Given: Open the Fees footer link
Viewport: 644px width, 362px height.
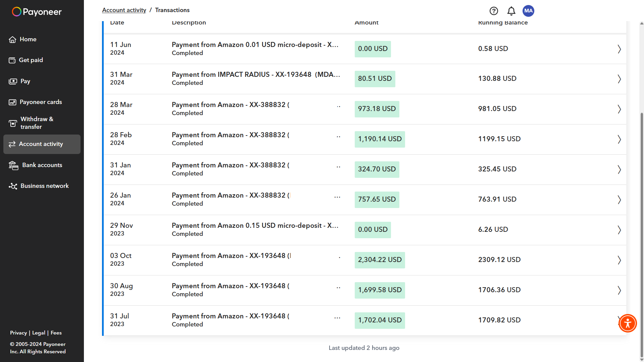Looking at the screenshot, I should (56, 333).
